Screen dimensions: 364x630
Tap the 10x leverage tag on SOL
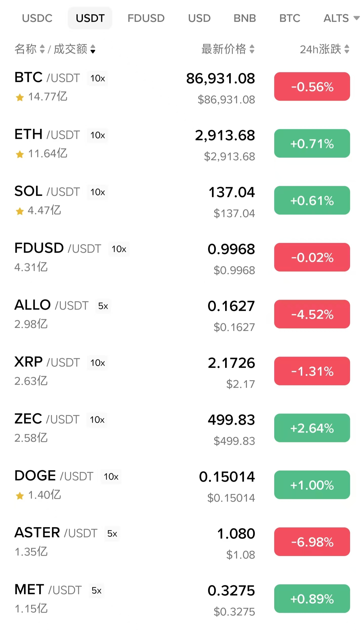click(x=97, y=192)
